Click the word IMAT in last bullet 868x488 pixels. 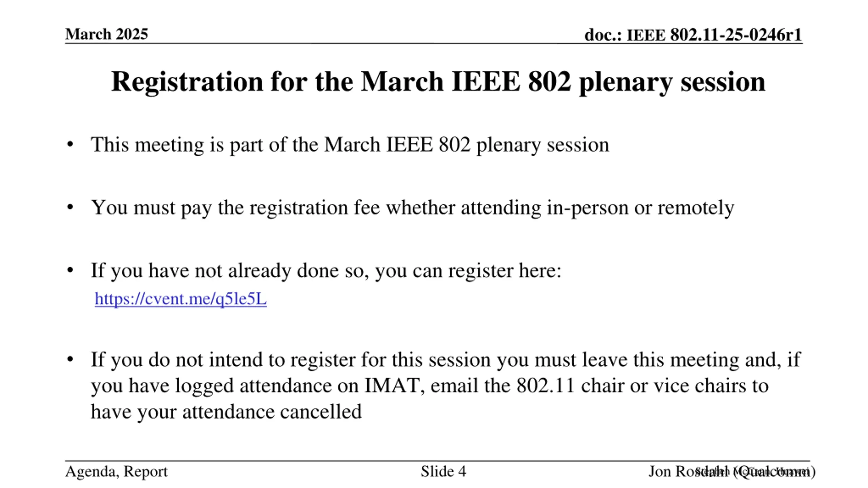[391, 386]
